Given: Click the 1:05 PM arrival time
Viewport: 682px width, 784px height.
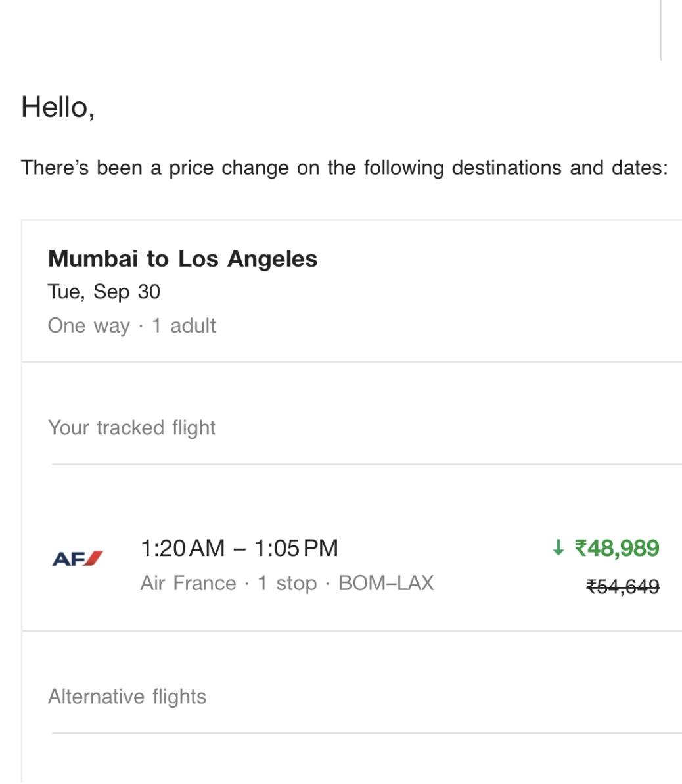Looking at the screenshot, I should click(296, 548).
